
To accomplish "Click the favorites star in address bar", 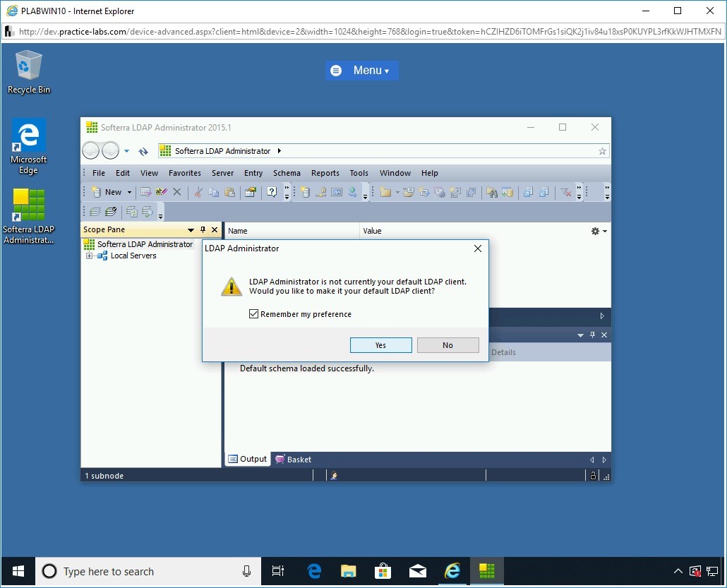I will (602, 151).
